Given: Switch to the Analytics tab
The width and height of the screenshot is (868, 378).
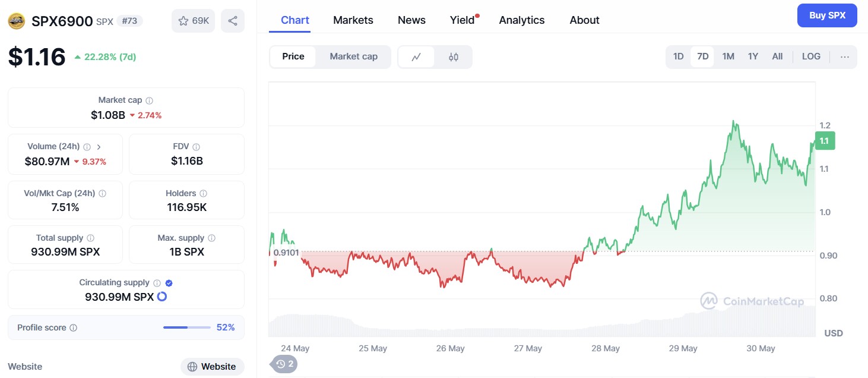Looking at the screenshot, I should click(522, 20).
